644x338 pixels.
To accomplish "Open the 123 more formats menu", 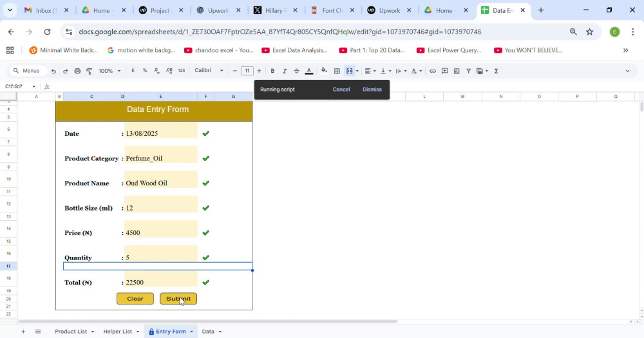I will (x=181, y=71).
